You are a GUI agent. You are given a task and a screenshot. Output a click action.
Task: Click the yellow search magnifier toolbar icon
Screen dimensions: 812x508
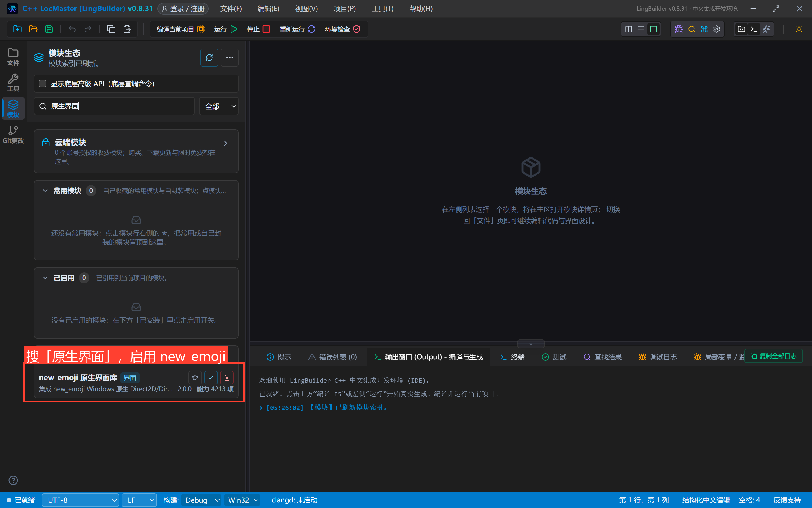click(x=692, y=29)
